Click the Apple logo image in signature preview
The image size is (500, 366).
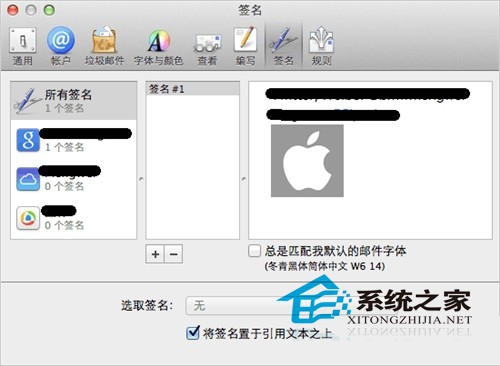pos(307,161)
